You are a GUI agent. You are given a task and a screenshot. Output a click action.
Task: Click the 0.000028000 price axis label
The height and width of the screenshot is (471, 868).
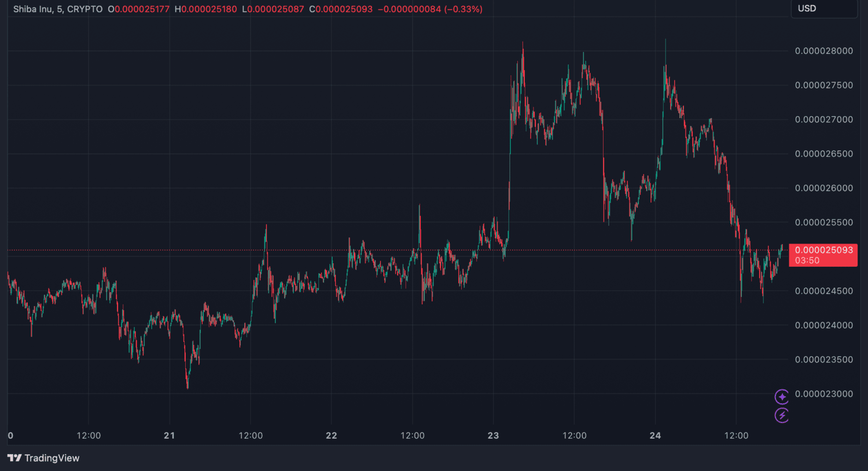(823, 51)
